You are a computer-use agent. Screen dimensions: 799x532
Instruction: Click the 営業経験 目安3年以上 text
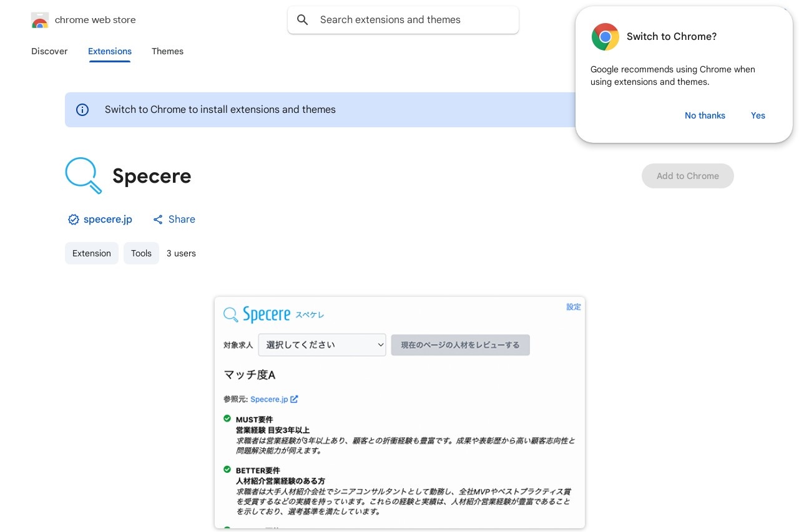[x=273, y=430]
